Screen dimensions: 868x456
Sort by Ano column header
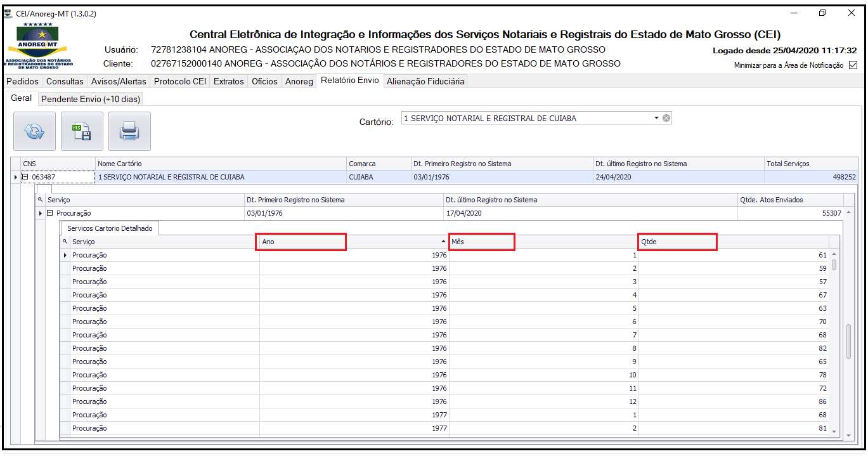(353, 242)
